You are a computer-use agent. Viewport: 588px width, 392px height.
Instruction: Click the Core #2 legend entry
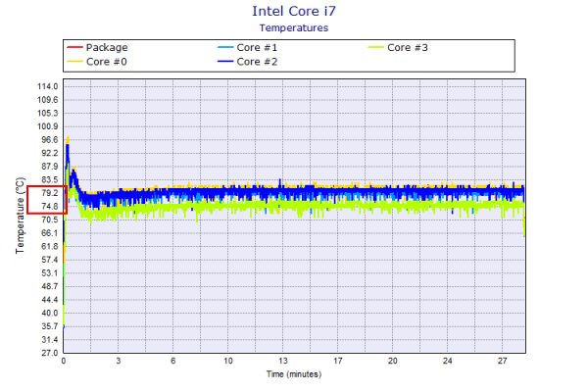(x=248, y=61)
